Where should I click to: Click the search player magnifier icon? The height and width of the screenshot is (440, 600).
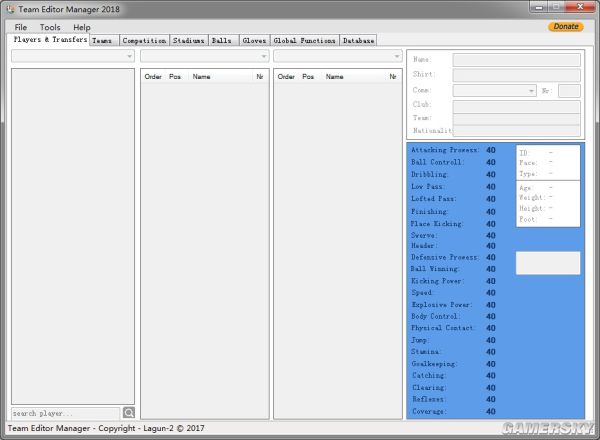(x=129, y=412)
